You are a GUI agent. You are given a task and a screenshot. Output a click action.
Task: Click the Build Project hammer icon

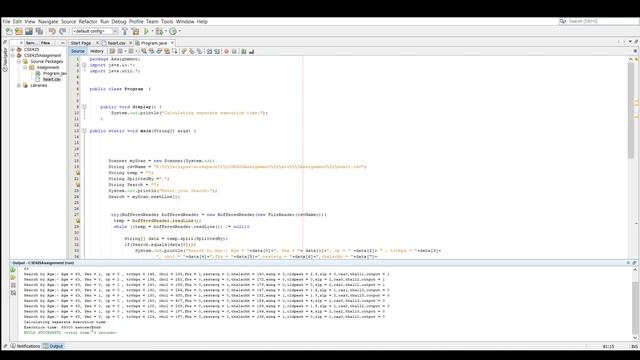coord(125,31)
